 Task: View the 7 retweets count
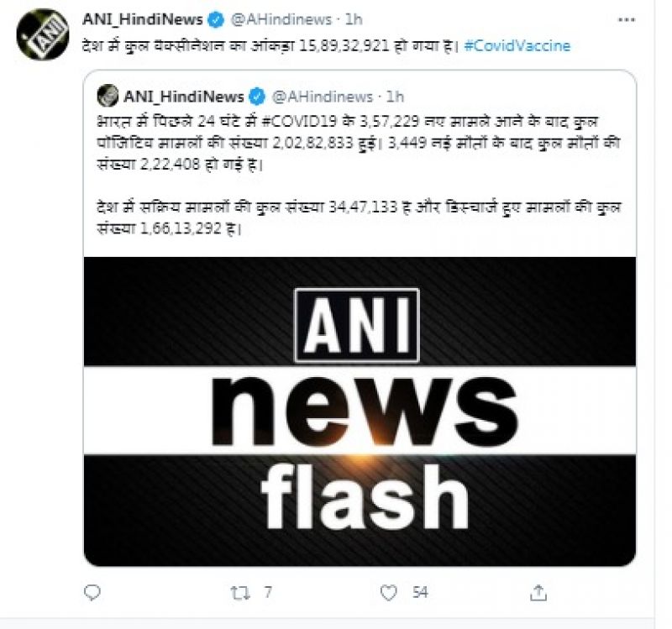pyautogui.click(x=268, y=593)
